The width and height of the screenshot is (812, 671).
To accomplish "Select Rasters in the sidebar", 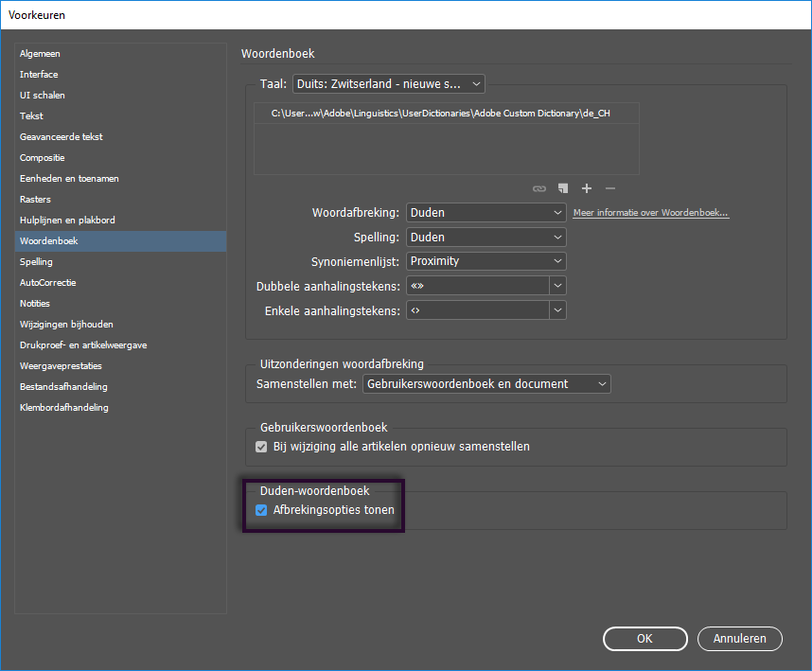I will point(120,200).
